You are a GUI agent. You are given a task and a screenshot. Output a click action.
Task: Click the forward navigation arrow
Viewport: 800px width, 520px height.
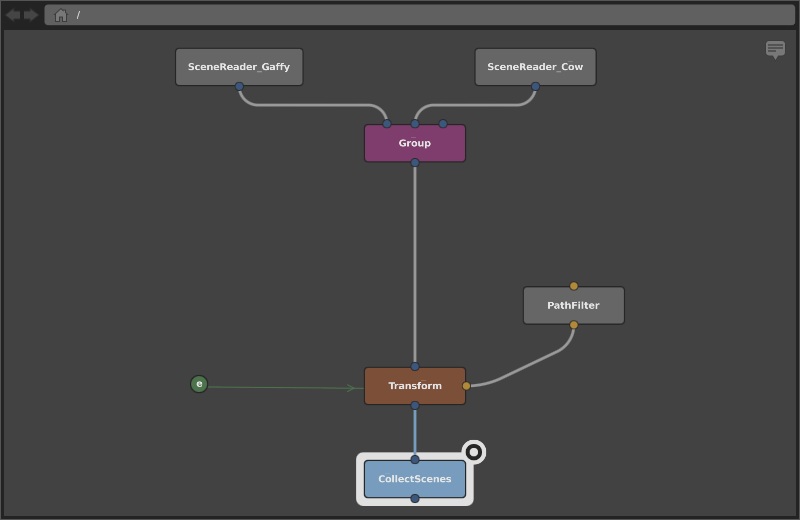(31, 15)
